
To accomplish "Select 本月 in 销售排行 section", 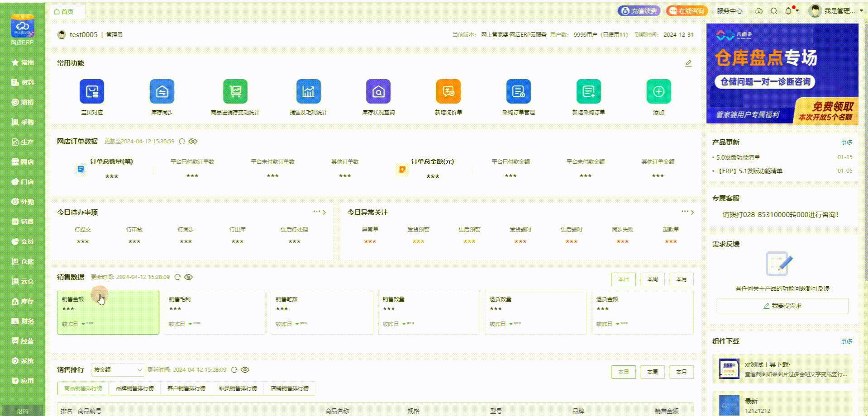I will tap(681, 372).
